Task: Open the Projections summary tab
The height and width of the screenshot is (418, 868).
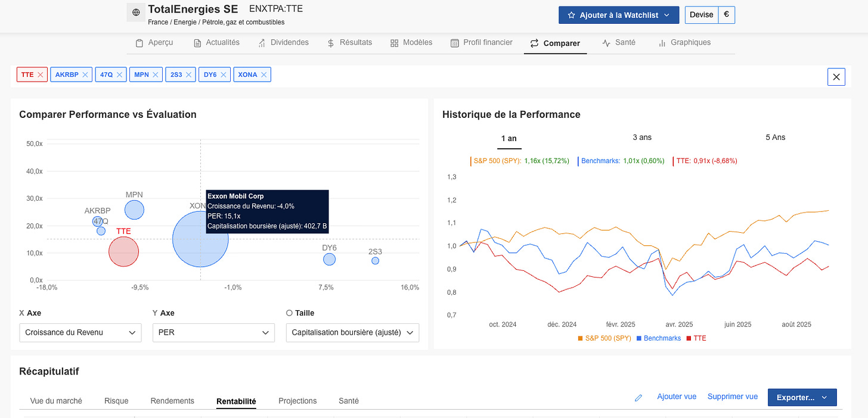Action: [x=297, y=401]
